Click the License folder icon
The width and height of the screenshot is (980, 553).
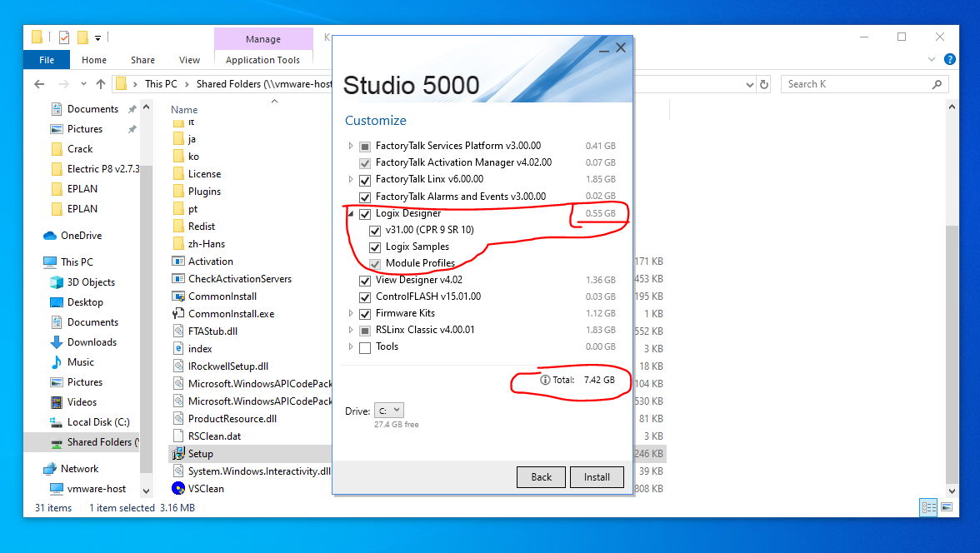(x=178, y=173)
